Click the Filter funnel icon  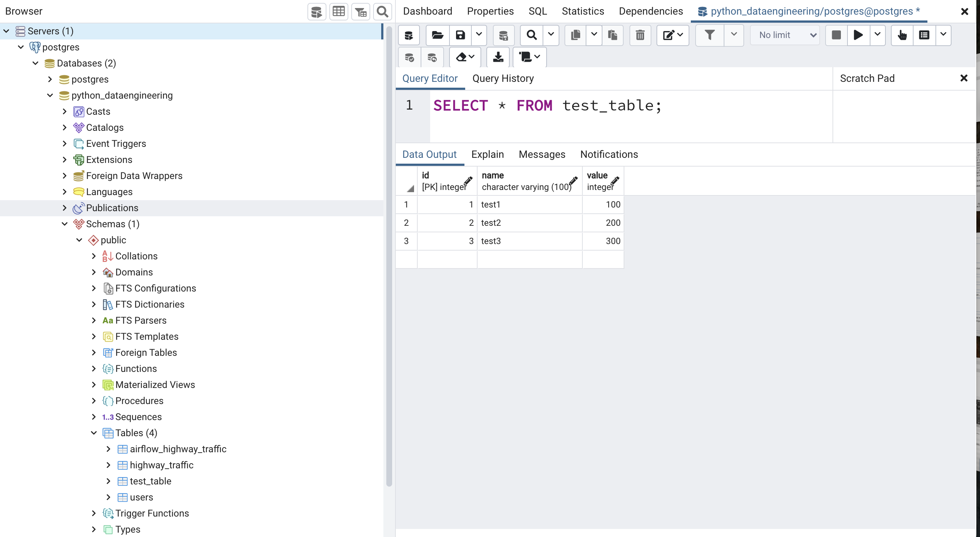pyautogui.click(x=709, y=35)
